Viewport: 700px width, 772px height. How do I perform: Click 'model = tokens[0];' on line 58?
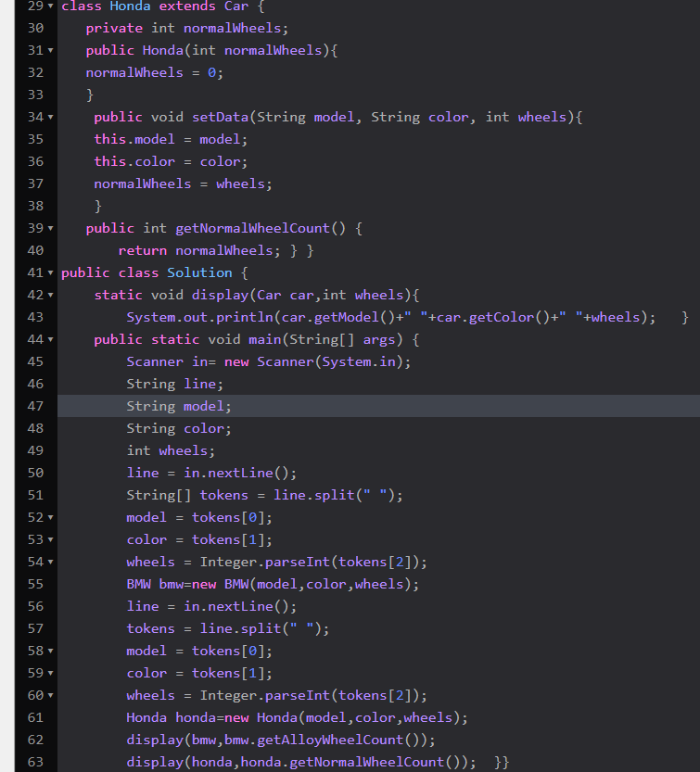[199, 651]
